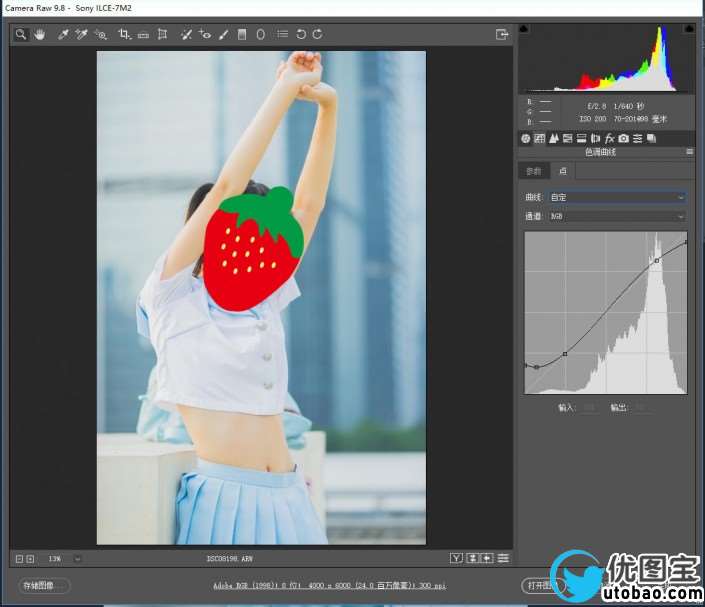Screen dimensions: 705x607
Task: Switch to the Point curve tab
Action: tap(562, 171)
